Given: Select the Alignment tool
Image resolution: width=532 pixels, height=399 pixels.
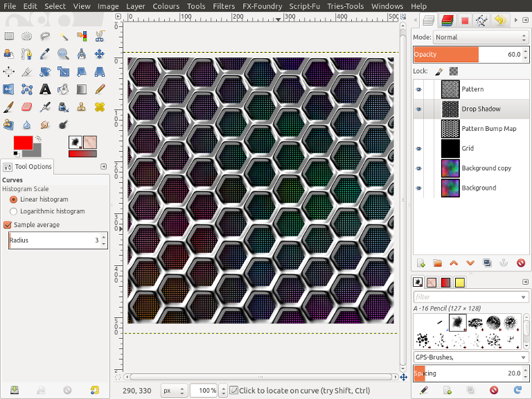Looking at the screenshot, I should (9, 71).
